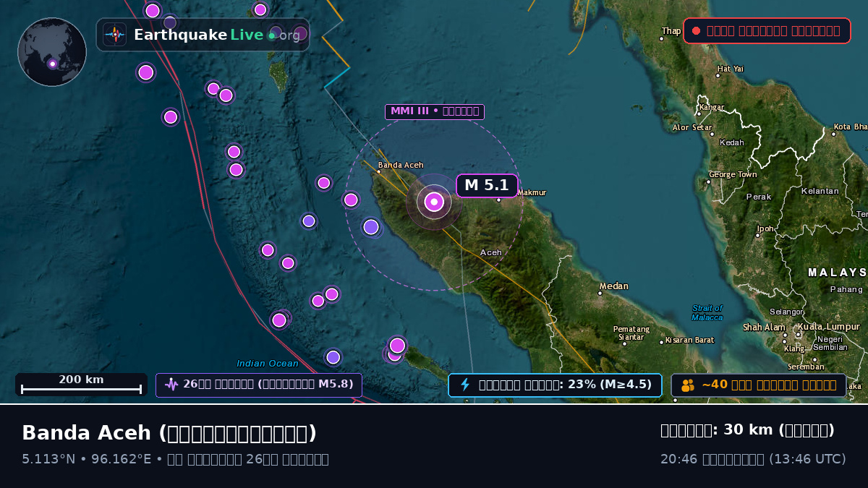The height and width of the screenshot is (488, 868).
Task: Click the Makmur place label
Action: [x=532, y=192]
